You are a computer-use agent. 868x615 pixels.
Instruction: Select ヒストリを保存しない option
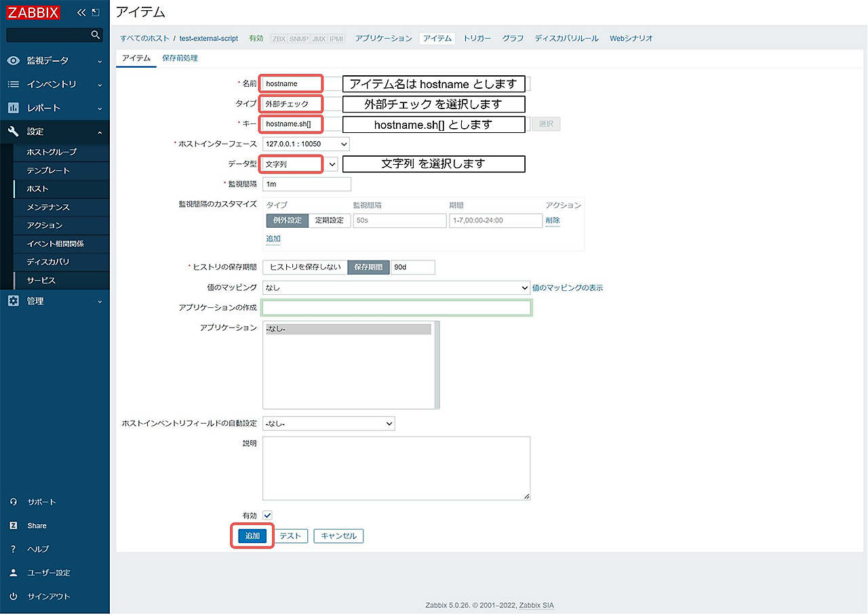coord(305,267)
